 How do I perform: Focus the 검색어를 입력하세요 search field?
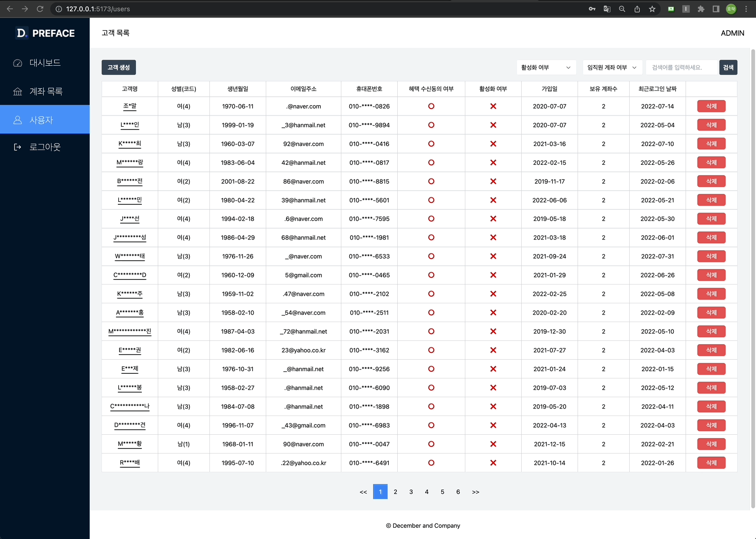(x=682, y=68)
